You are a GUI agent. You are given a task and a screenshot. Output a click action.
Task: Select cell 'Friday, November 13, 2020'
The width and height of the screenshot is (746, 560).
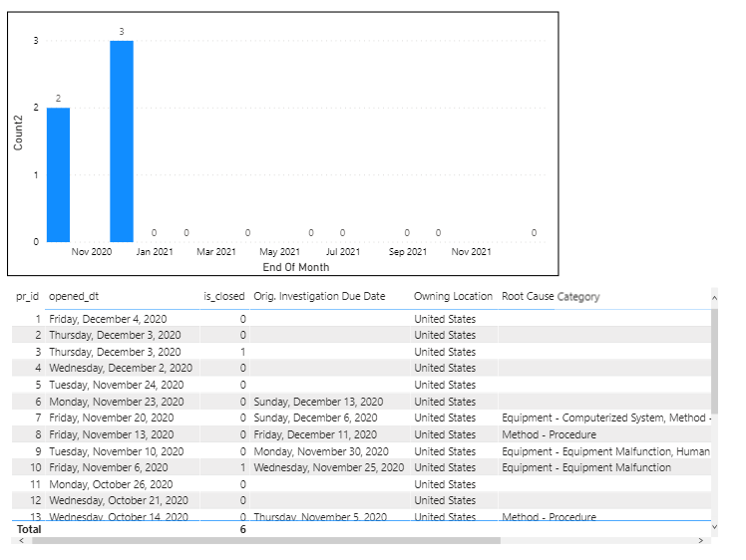112,434
